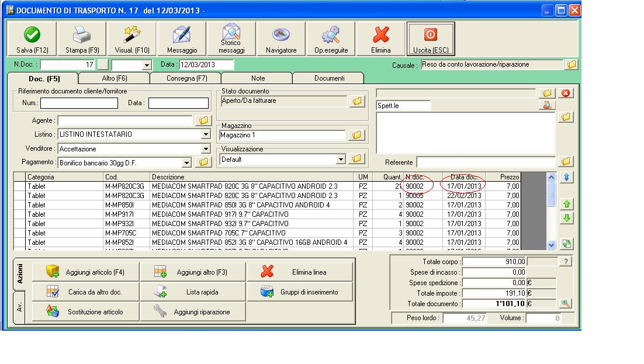
Task: Open the Pagamento dropdown list
Action: point(186,163)
